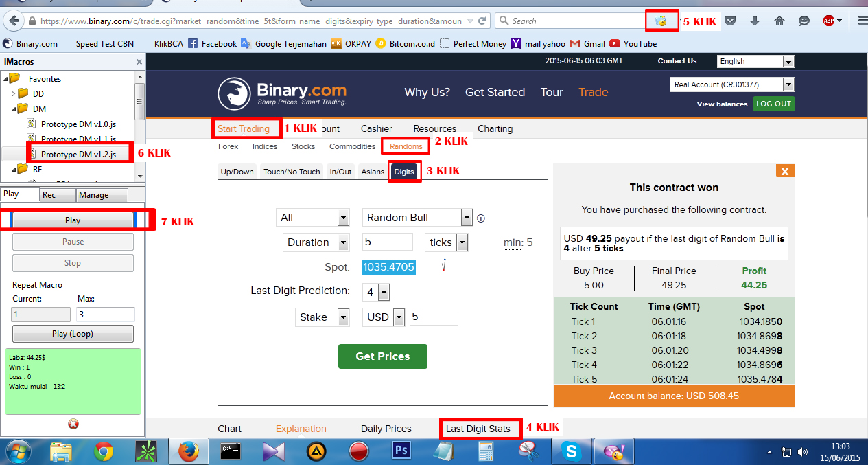Screen dimensions: 868x465
Task: Collapse the DM folder in iMacros
Action: (x=13, y=109)
